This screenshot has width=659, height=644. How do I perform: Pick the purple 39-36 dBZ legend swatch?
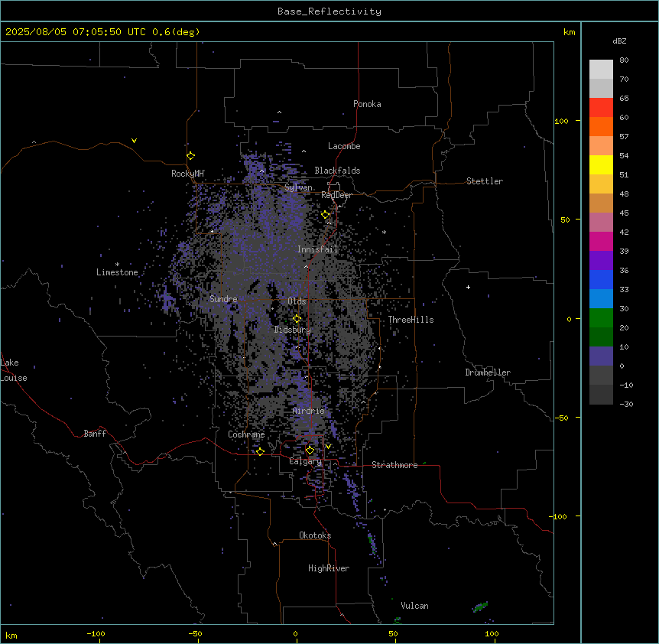[601, 261]
